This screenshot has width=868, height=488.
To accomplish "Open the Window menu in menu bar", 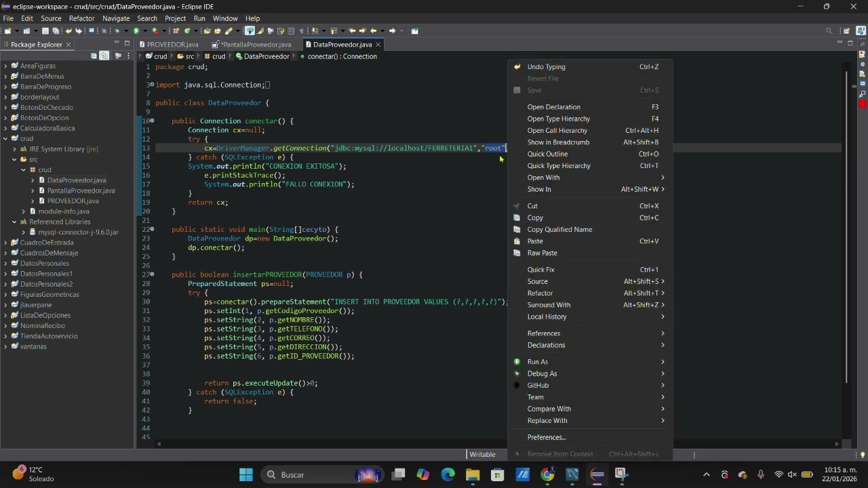I will [225, 18].
